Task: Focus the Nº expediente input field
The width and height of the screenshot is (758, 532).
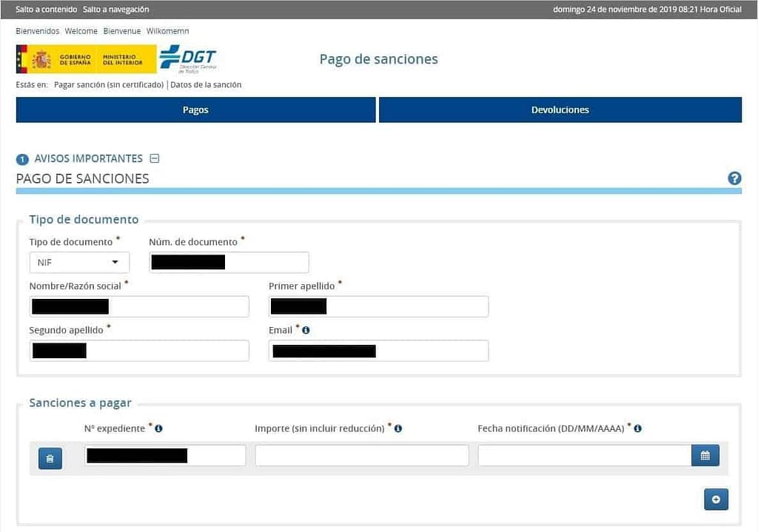Action: 165,455
